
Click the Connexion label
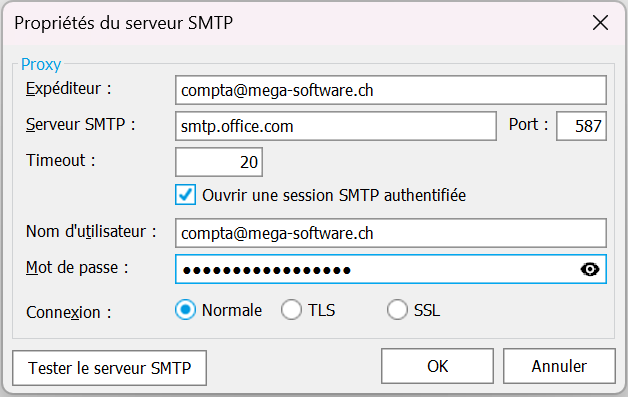tap(68, 312)
